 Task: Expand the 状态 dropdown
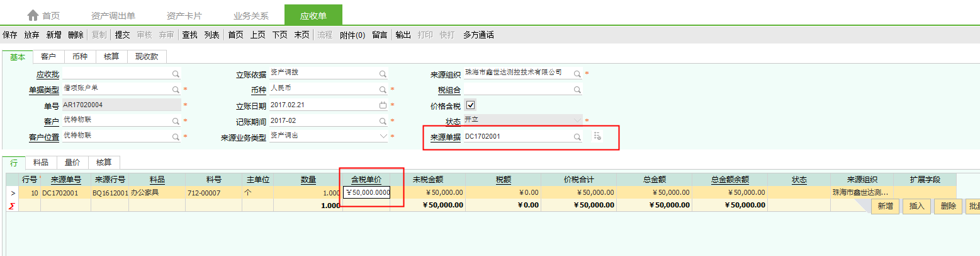pos(577,120)
